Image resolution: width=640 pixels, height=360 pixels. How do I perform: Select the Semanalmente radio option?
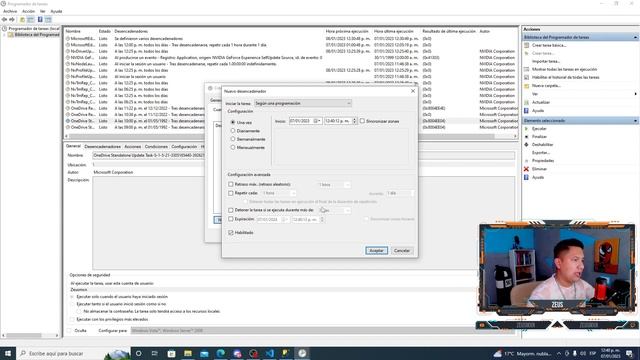(x=233, y=139)
